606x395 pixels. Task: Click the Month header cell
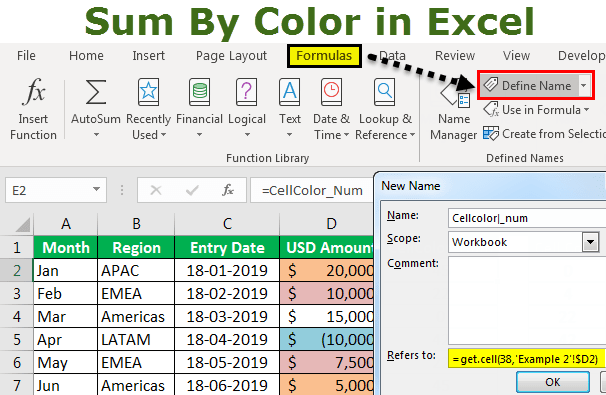66,247
